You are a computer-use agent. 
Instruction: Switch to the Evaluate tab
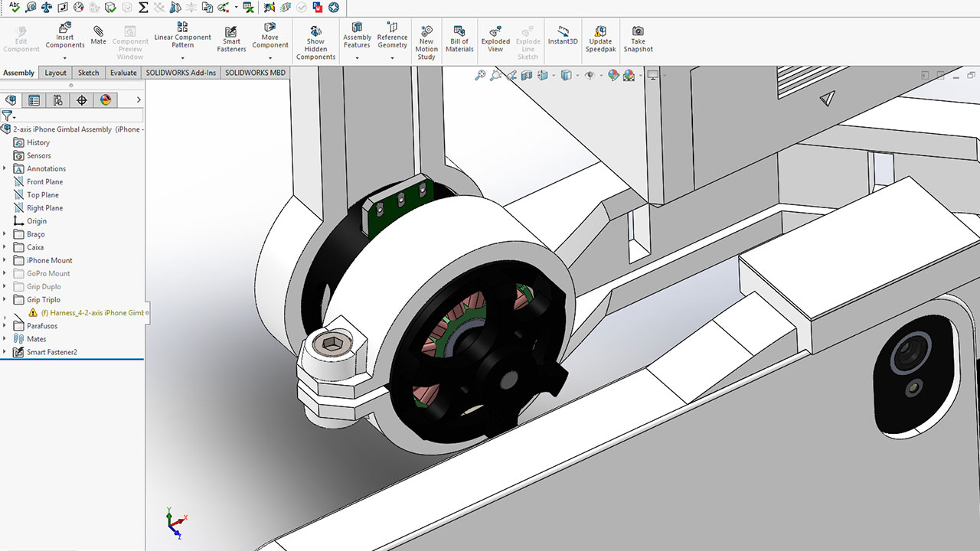pyautogui.click(x=123, y=73)
